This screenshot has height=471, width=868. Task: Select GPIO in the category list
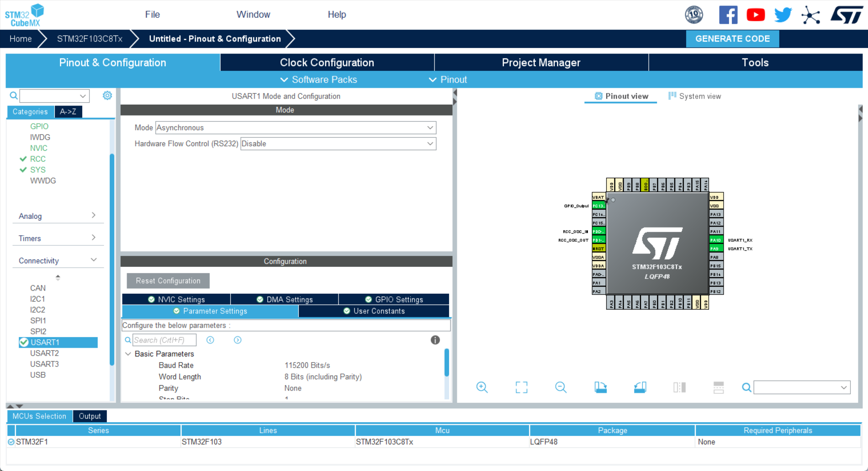pos(39,126)
